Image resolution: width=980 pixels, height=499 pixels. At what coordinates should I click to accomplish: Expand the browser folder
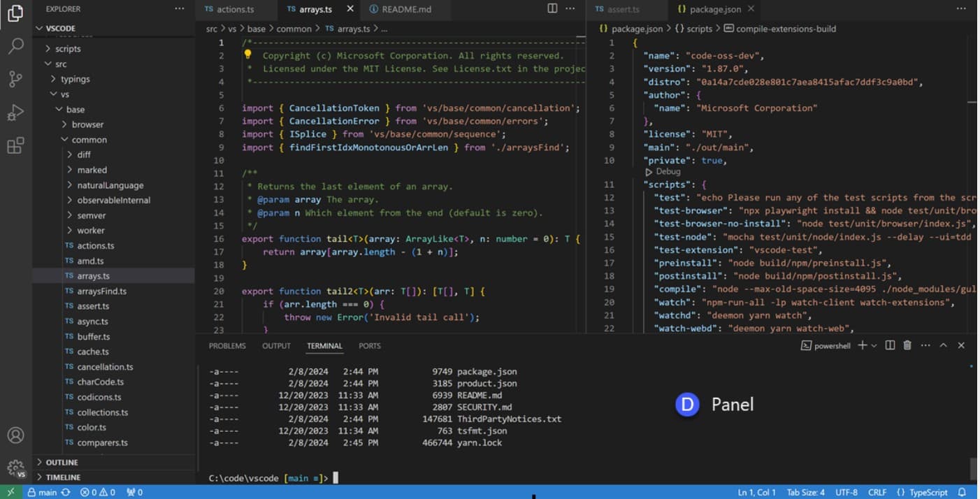point(87,124)
